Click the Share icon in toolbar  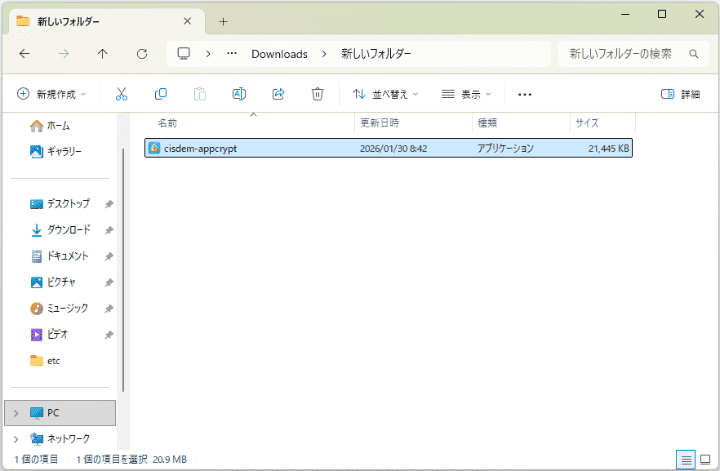pos(278,94)
